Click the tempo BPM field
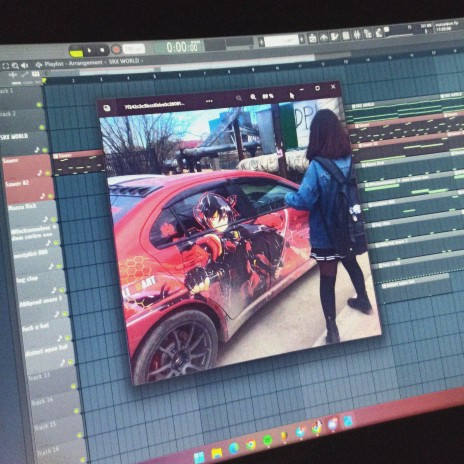 point(134,49)
